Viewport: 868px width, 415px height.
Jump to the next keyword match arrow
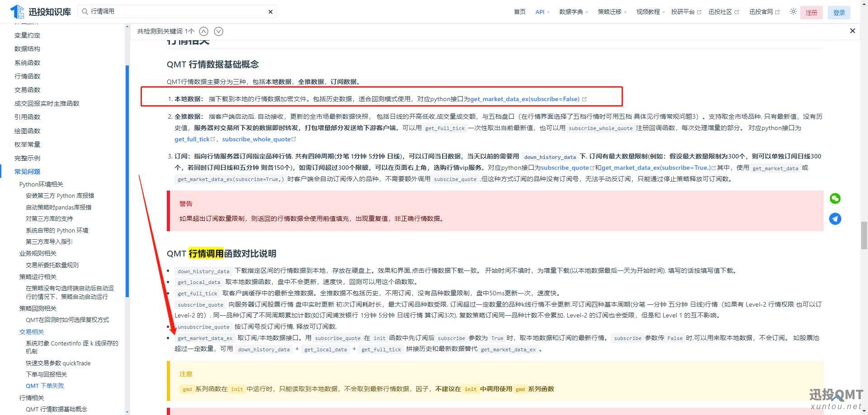point(219,31)
